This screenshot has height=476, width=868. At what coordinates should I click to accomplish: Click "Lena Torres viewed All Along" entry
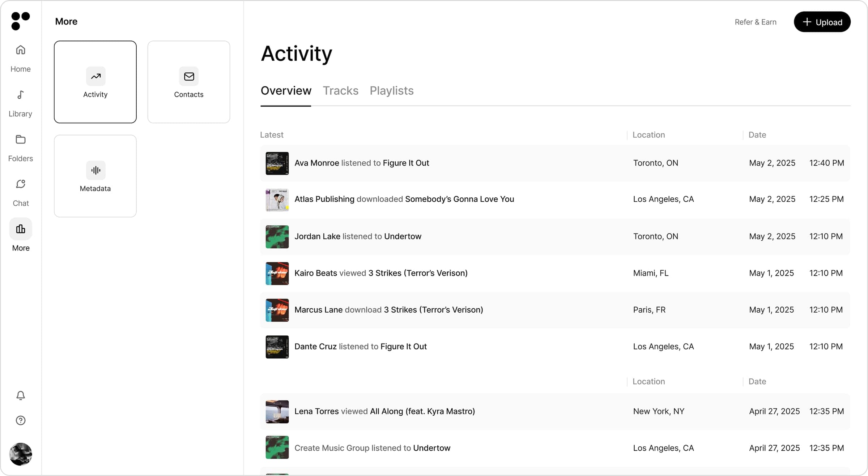(x=385, y=411)
